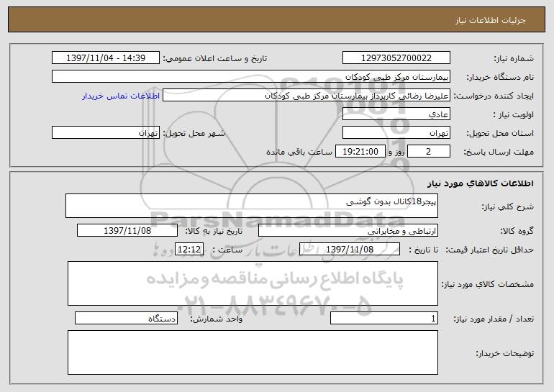This screenshot has height=392, width=554.
Task: Click the label شهر محل تحویل
Action: [x=194, y=134]
